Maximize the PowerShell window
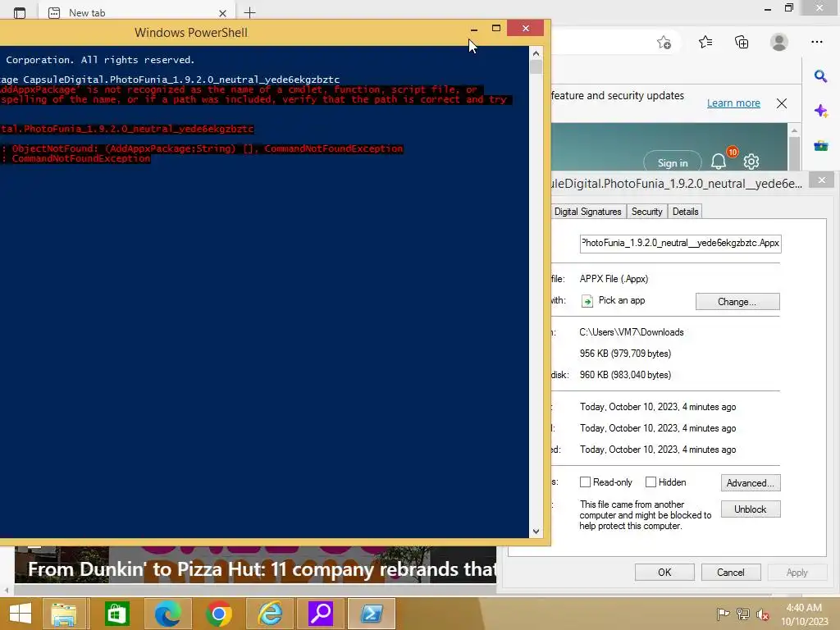 (496, 29)
